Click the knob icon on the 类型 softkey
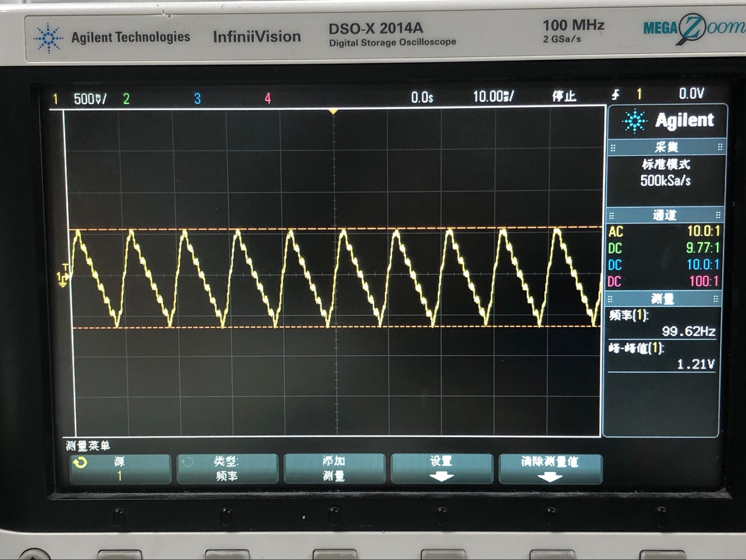Viewport: 746px width, 560px height. pyautogui.click(x=187, y=462)
